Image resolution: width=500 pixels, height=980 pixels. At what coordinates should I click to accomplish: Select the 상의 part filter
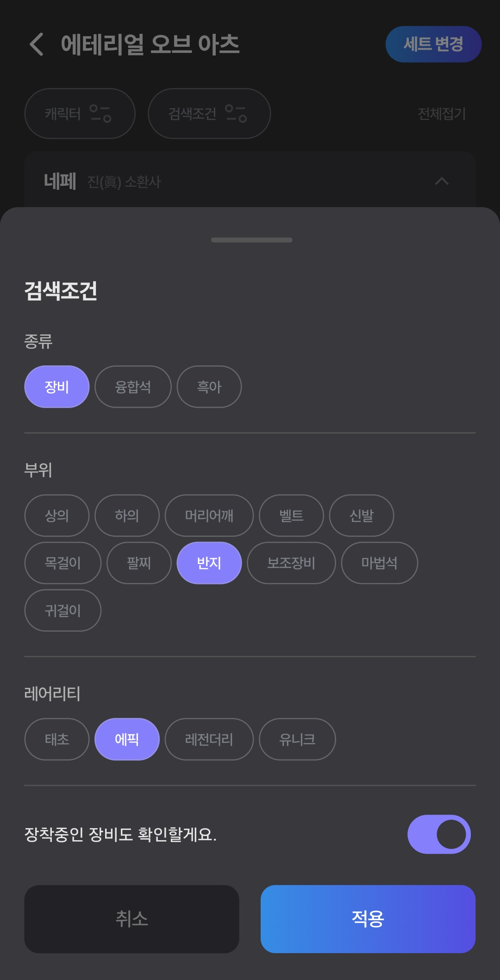point(56,515)
